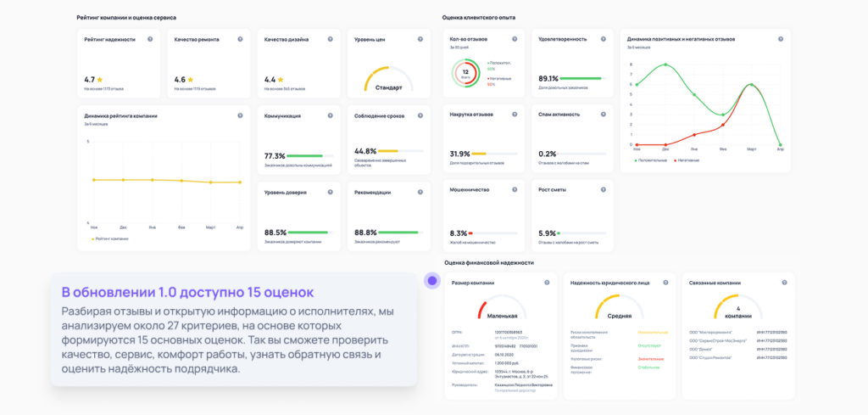
Task: Click the Коммуникация 77.3% progress bar
Action: (309, 156)
